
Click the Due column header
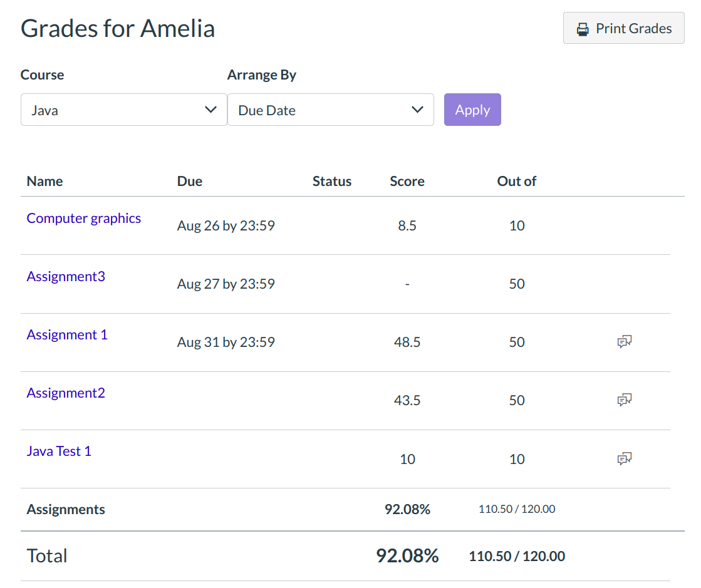(190, 182)
